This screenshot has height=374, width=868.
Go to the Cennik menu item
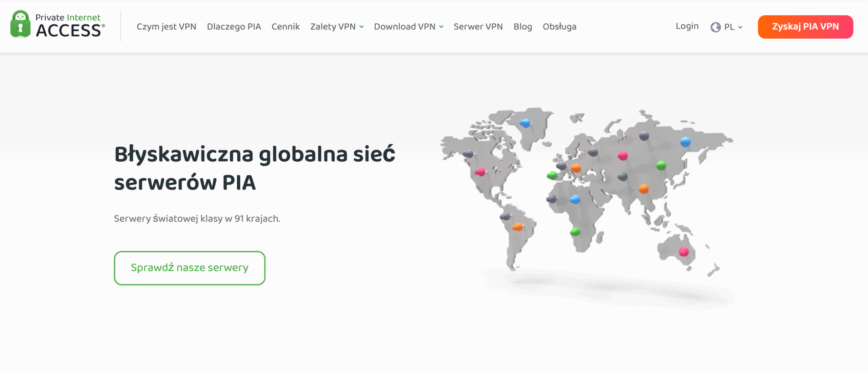click(x=285, y=27)
